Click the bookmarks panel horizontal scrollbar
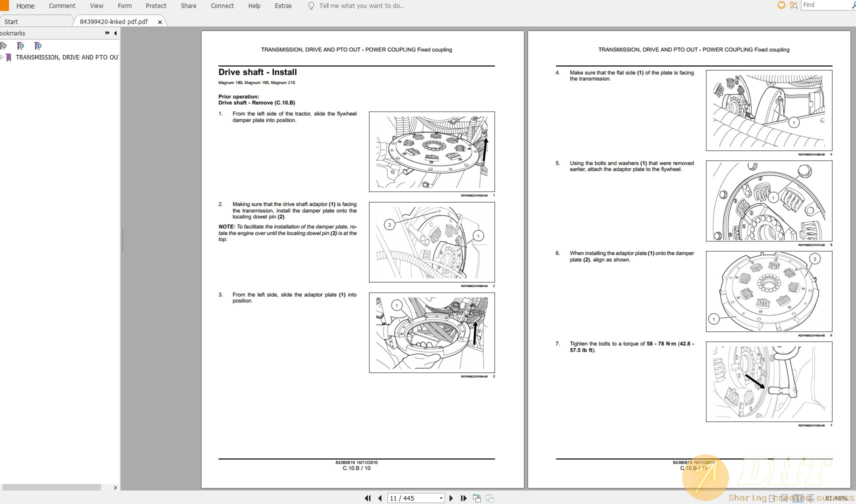 point(51,487)
